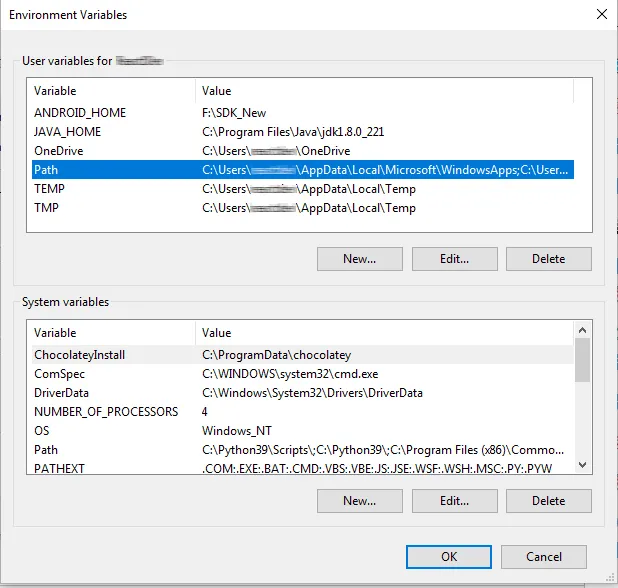Viewport: 618px width, 588px height.
Task: Click the jdk1.8.0_221 path value
Action: [x=293, y=132]
